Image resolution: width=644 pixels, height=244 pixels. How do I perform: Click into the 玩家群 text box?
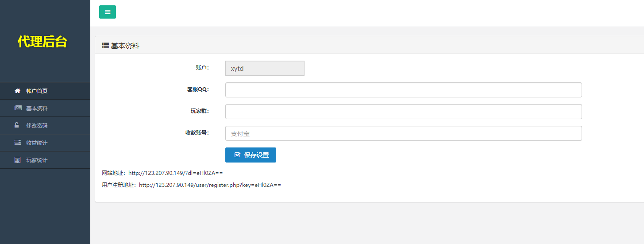pyautogui.click(x=403, y=112)
